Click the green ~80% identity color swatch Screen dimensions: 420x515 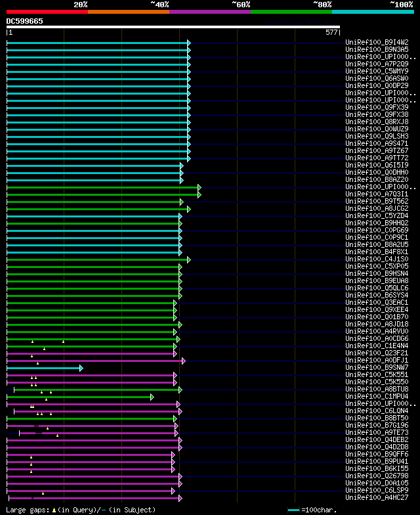(x=291, y=12)
